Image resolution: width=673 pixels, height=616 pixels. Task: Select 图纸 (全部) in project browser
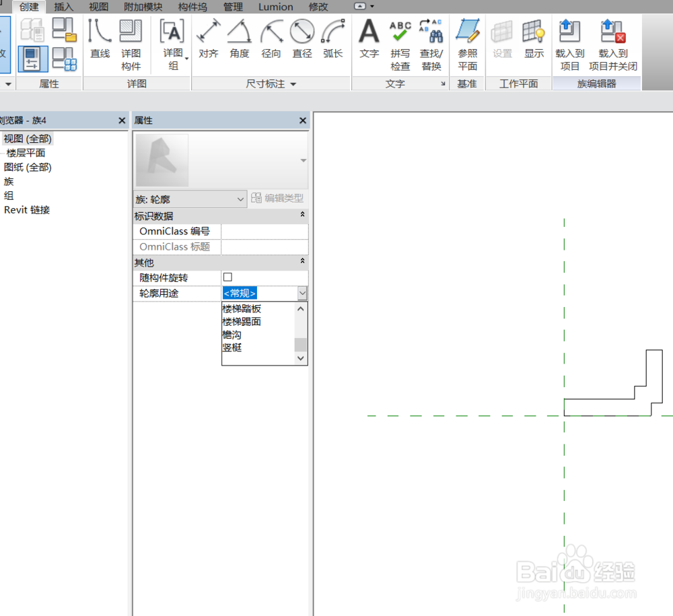click(x=28, y=167)
